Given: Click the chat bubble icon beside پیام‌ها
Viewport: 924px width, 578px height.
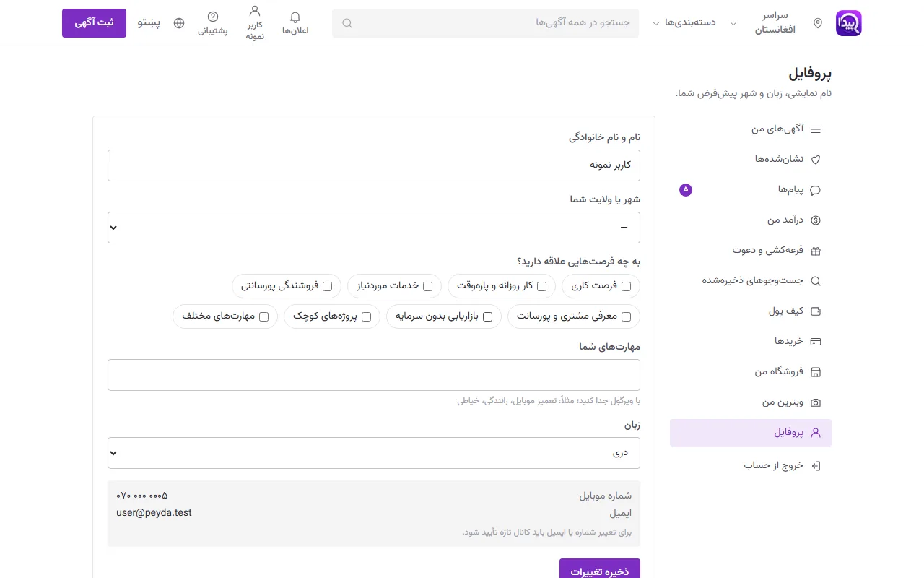Looking at the screenshot, I should tap(816, 190).
